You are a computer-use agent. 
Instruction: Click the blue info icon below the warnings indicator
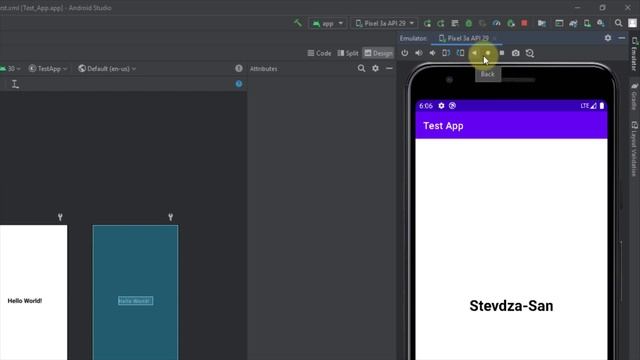pyautogui.click(x=239, y=84)
